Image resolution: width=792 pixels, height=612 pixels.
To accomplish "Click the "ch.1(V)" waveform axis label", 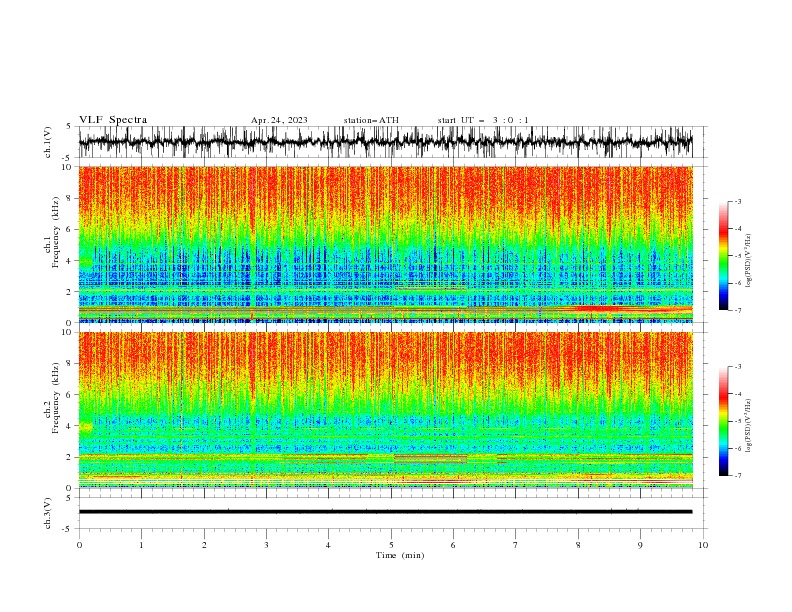I will coord(47,142).
